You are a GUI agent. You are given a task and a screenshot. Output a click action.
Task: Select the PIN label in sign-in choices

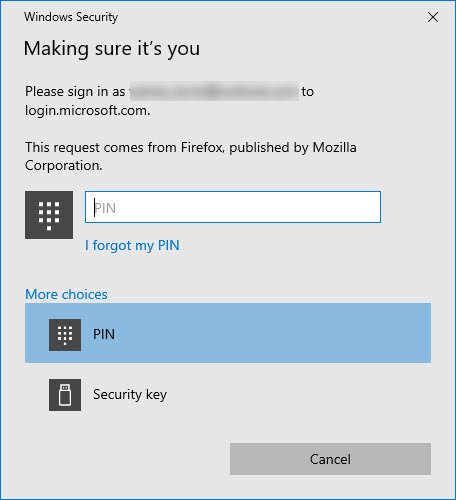pyautogui.click(x=104, y=334)
